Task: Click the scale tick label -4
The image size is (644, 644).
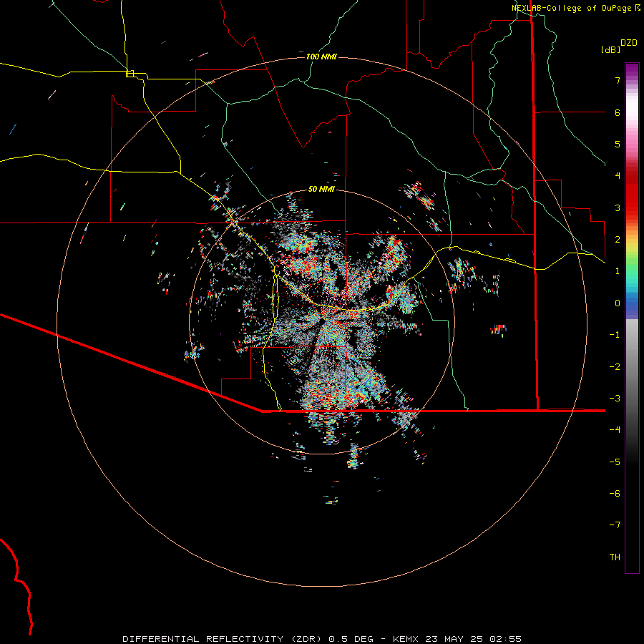Action: [x=615, y=430]
